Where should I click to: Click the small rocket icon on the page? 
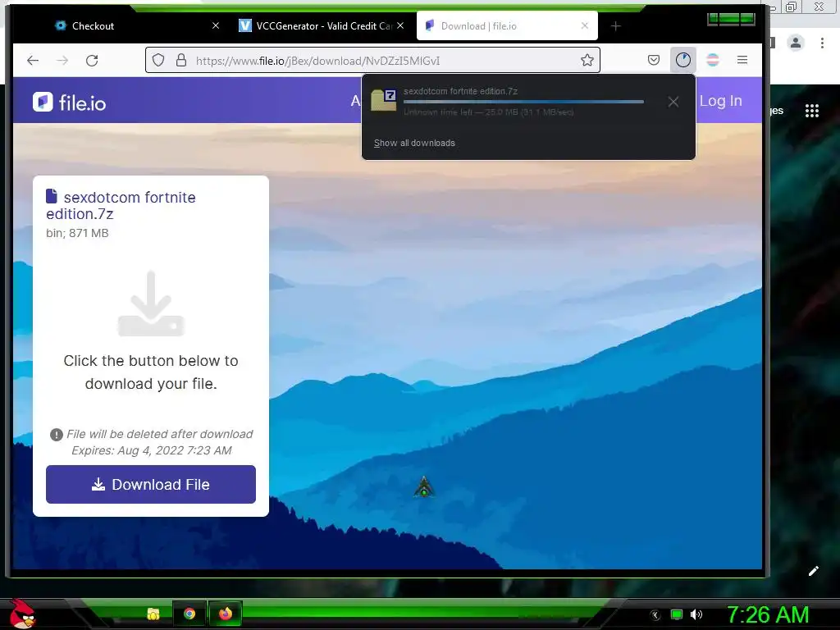[424, 486]
